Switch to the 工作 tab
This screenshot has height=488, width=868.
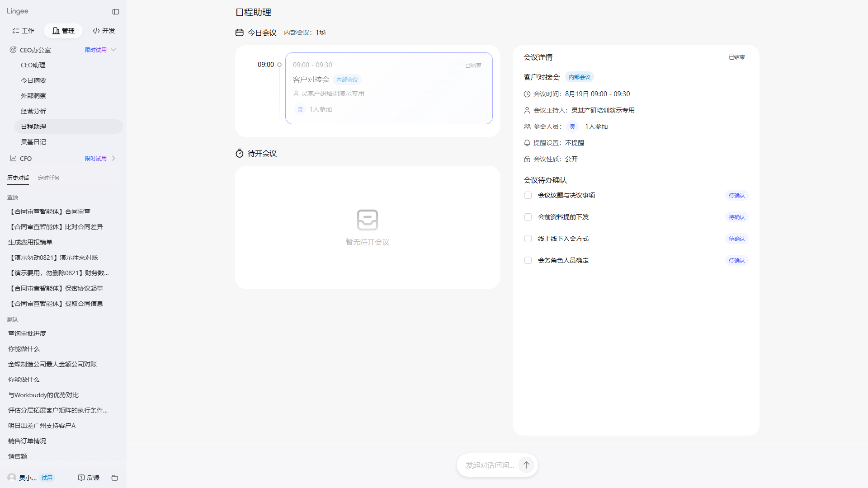click(24, 31)
